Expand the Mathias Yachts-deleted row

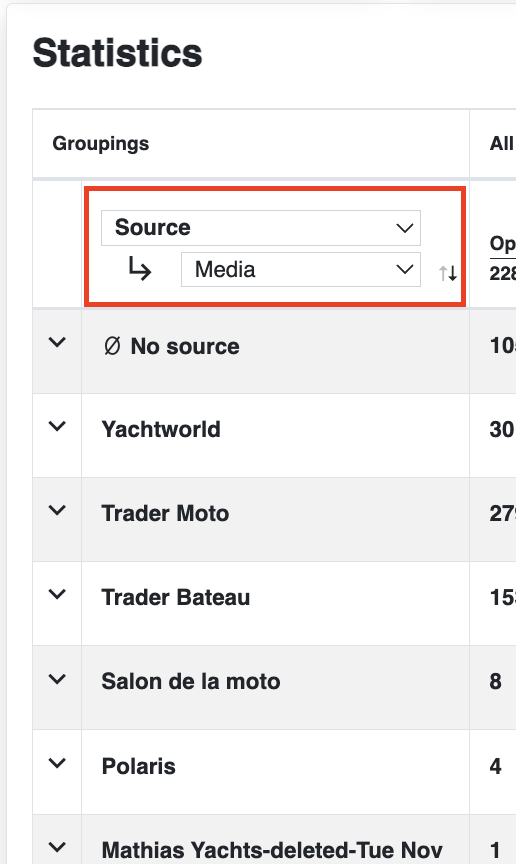coord(57,847)
